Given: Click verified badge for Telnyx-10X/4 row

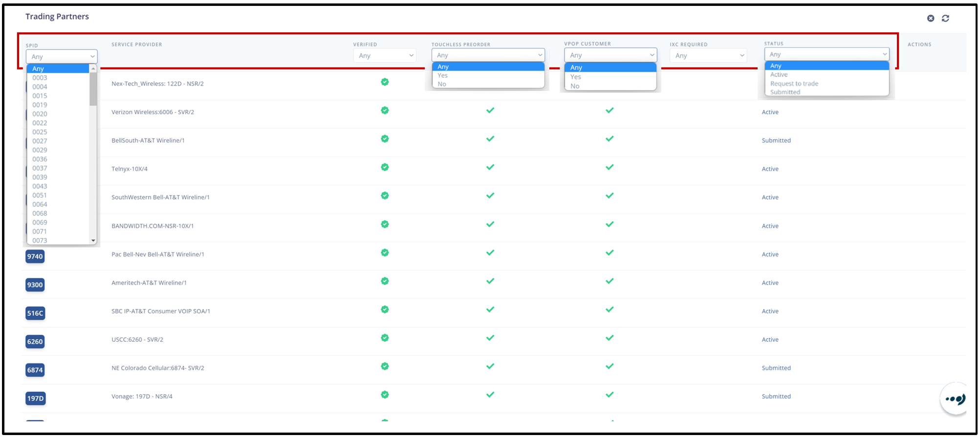Looking at the screenshot, I should pos(385,167).
